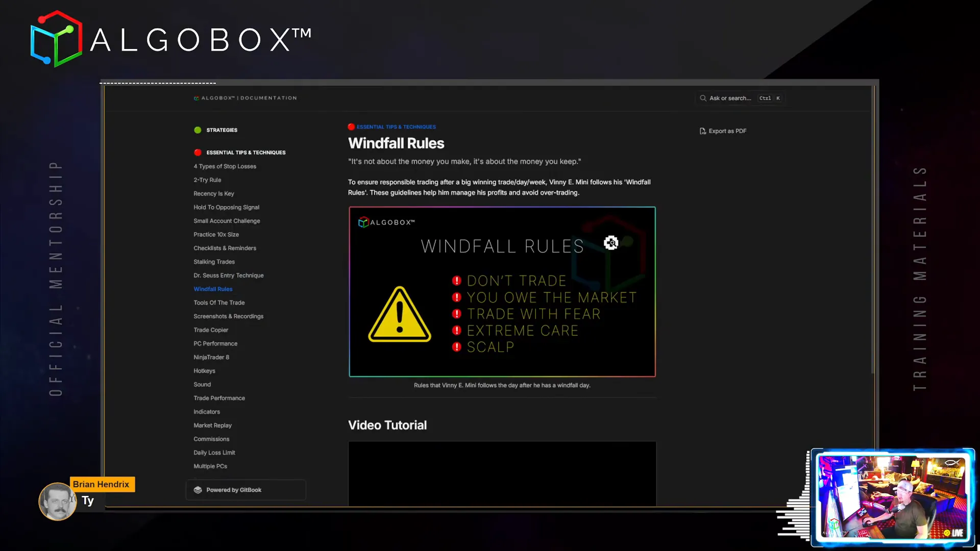Open Recency Is Key page
This screenshot has width=980, height=551.
(x=213, y=194)
